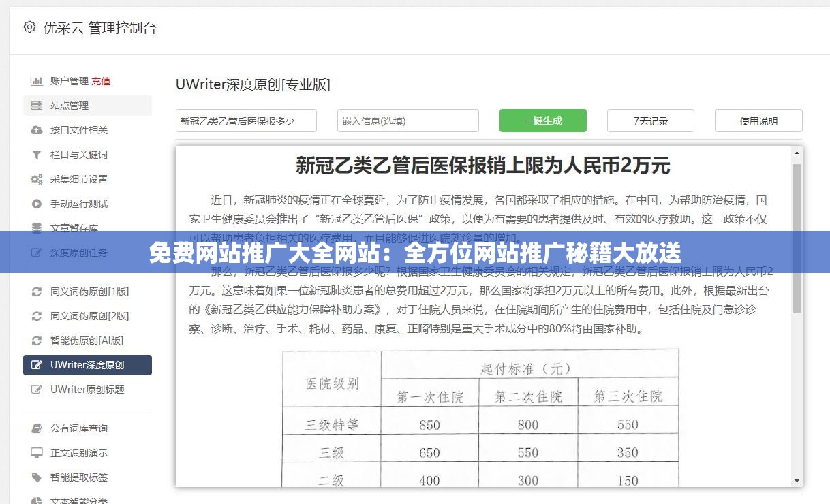Click the 第三次住院 table header
Viewport: 830px width, 504px height.
pos(628,396)
